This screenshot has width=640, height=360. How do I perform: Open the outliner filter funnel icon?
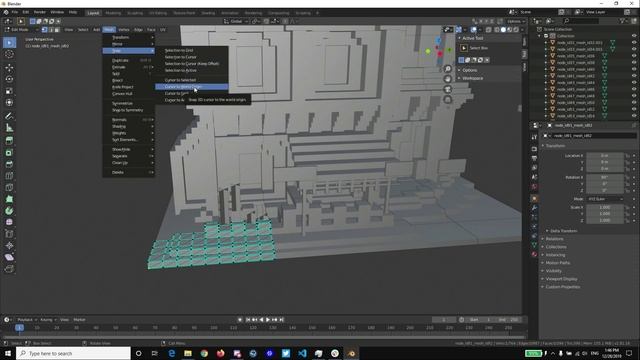coord(623,21)
